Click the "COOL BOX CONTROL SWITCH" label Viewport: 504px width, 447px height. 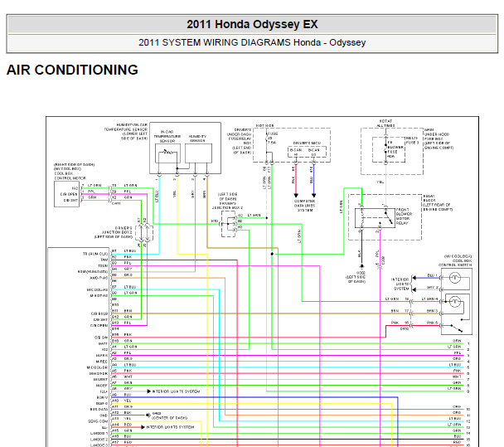[x=455, y=263]
